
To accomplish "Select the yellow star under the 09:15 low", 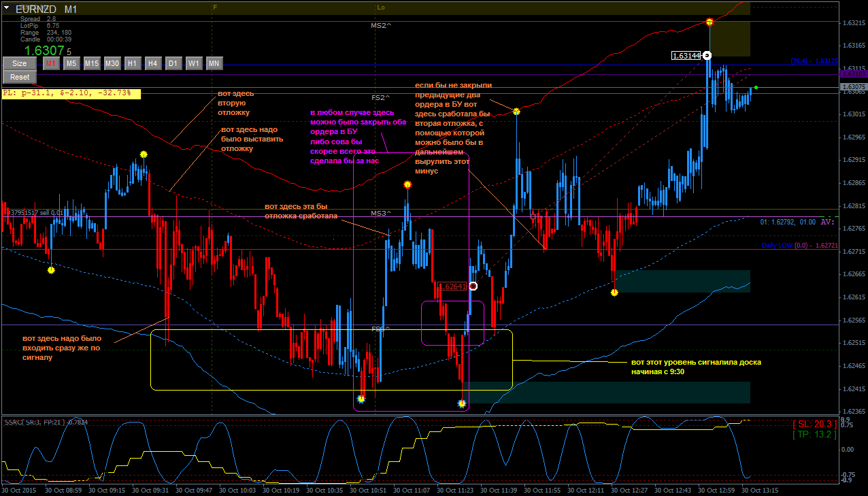I will click(51, 270).
